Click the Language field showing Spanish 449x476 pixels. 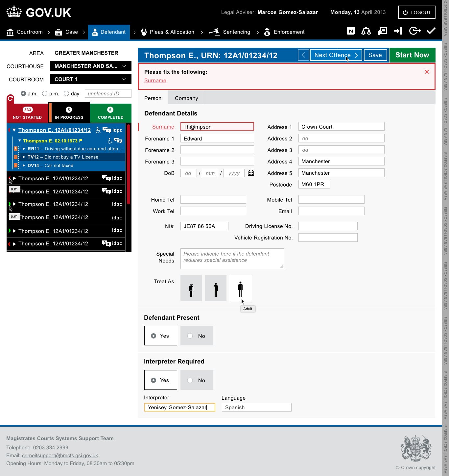pyautogui.click(x=256, y=407)
